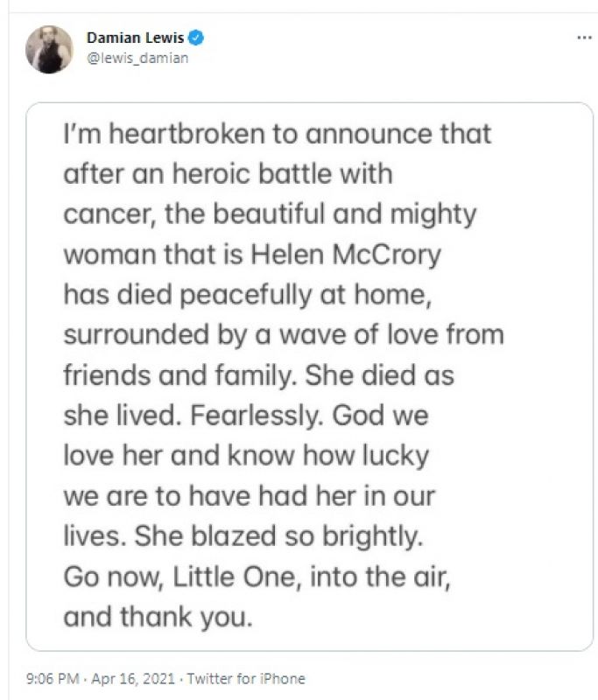Click the blue verified badge
598x700 pixels.
(199, 38)
